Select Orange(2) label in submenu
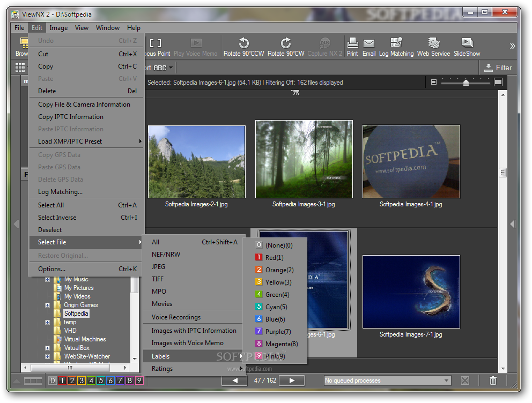532x403 pixels. 275,270
